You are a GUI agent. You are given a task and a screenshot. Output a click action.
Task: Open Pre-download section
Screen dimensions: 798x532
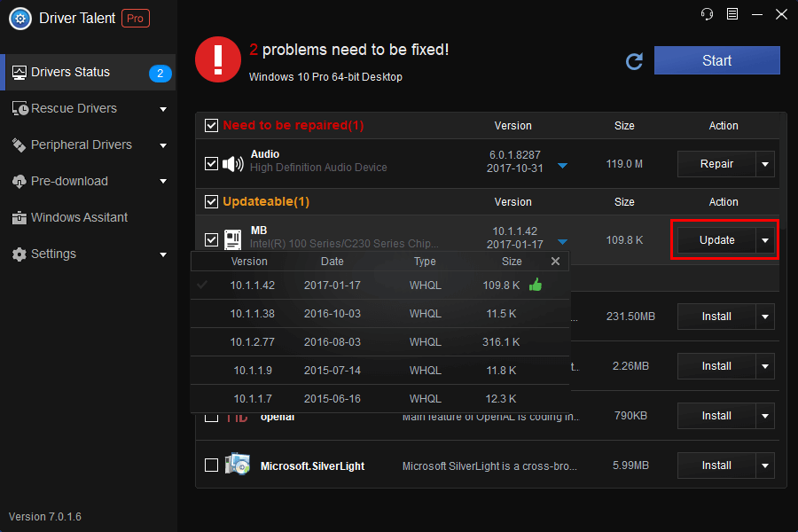[x=89, y=181]
